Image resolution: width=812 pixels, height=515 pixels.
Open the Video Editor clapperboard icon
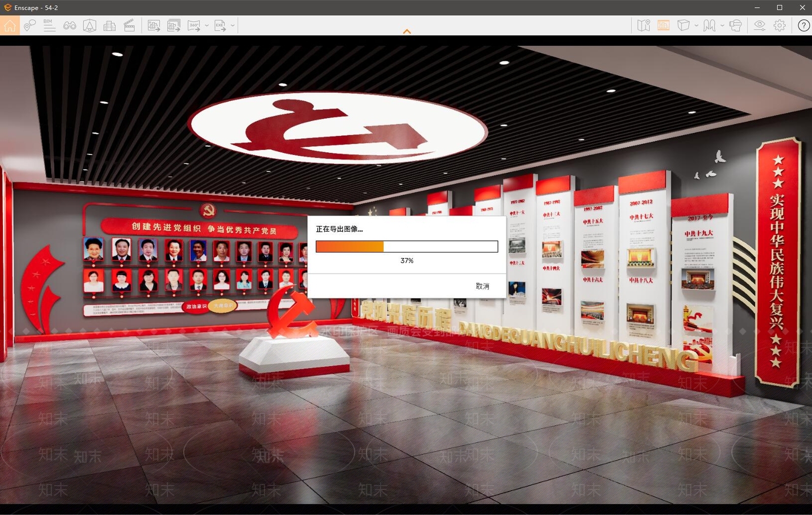coord(129,25)
